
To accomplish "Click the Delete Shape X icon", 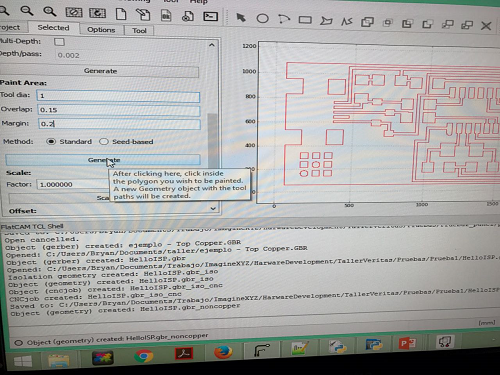I will pyautogui.click(x=486, y=26).
